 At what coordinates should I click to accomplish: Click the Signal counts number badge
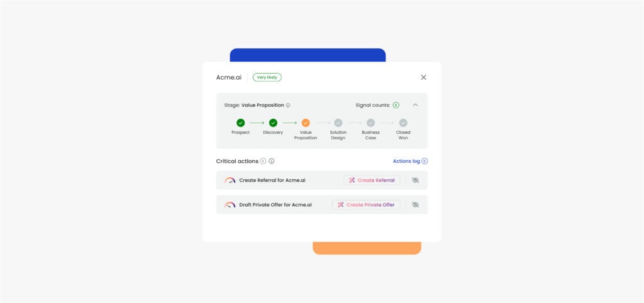396,105
